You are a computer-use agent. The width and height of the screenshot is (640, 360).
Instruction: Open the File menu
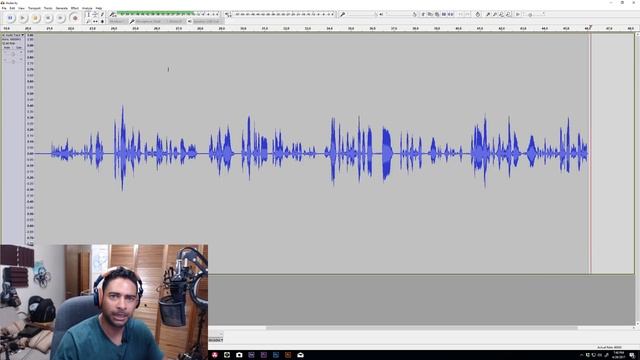[x=4, y=8]
